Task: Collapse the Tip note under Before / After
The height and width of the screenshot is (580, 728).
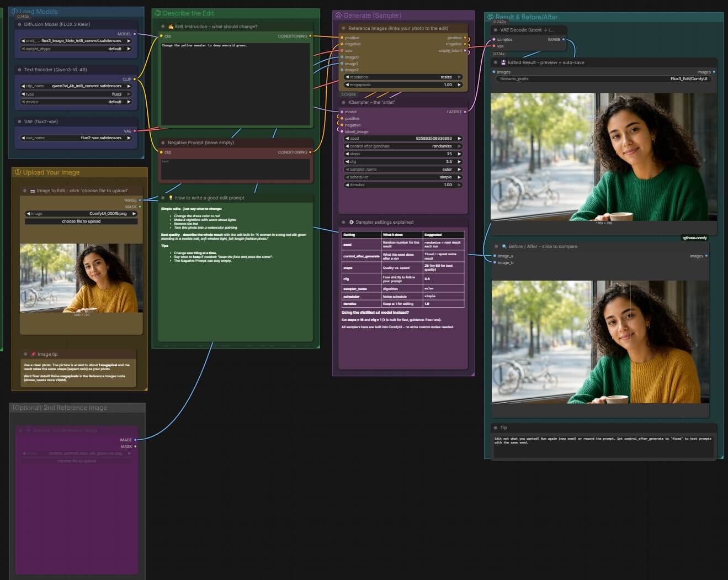Action: (x=496, y=428)
